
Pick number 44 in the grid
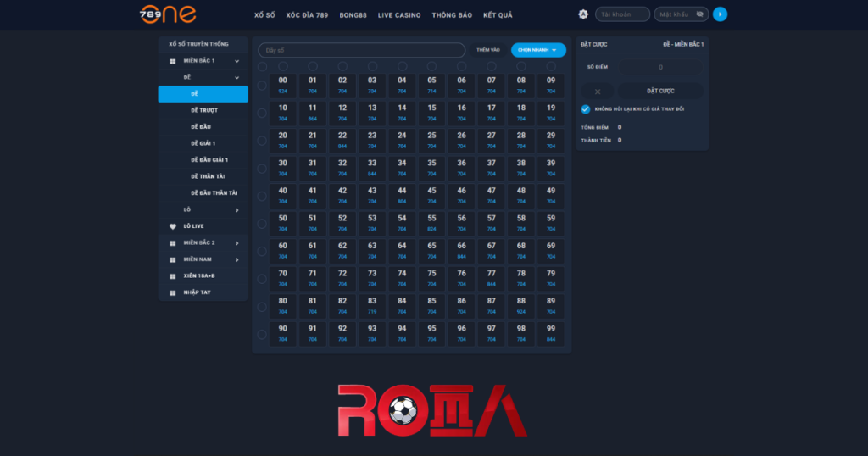[x=402, y=197]
